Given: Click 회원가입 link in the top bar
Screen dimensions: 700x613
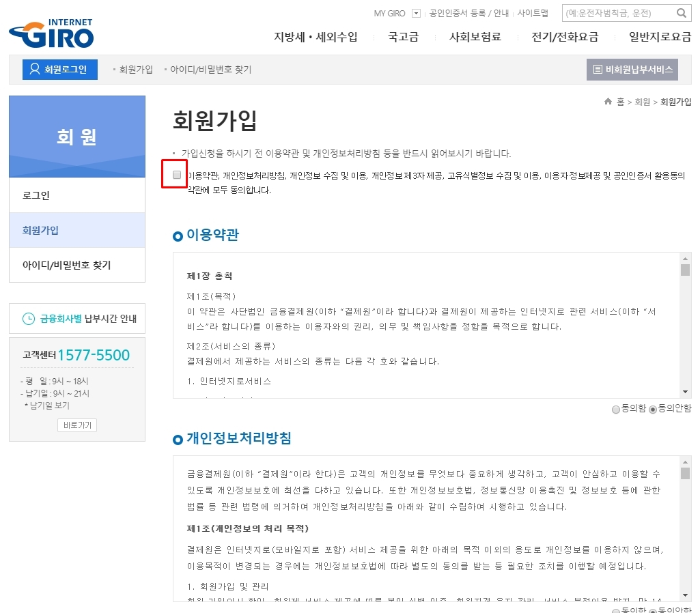Looking at the screenshot, I should 136,70.
